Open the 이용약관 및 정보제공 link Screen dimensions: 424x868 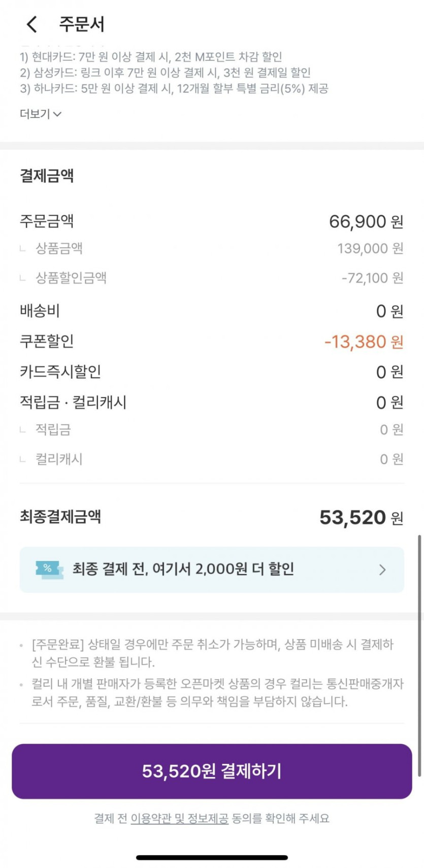(179, 818)
